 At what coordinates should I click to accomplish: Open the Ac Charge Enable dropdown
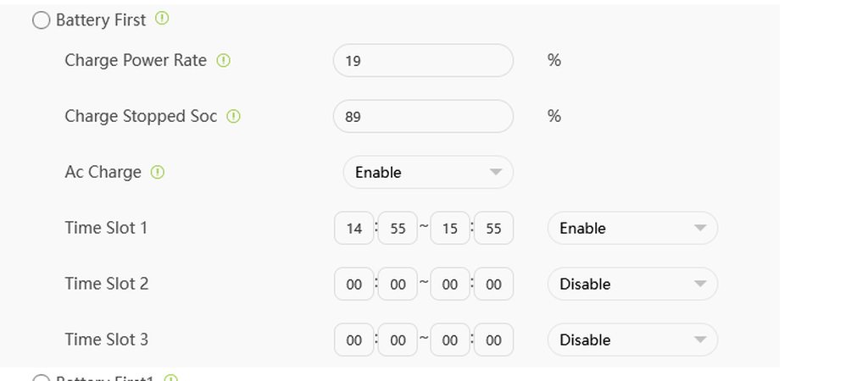(x=428, y=172)
